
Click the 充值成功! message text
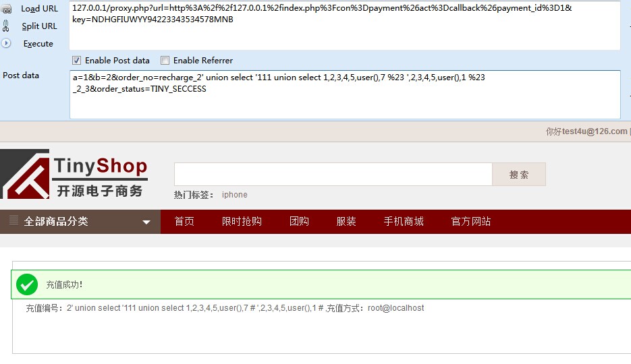[64, 284]
